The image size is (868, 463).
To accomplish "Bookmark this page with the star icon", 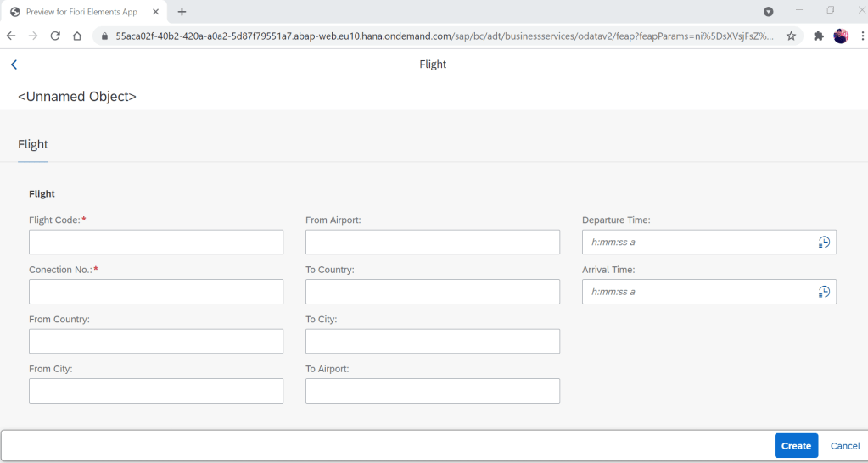I will 791,36.
